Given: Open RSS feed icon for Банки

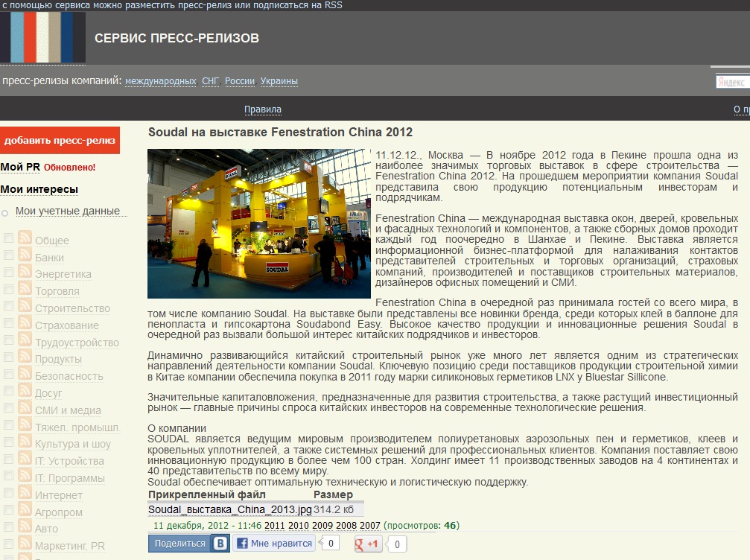Looking at the screenshot, I should 25,255.
